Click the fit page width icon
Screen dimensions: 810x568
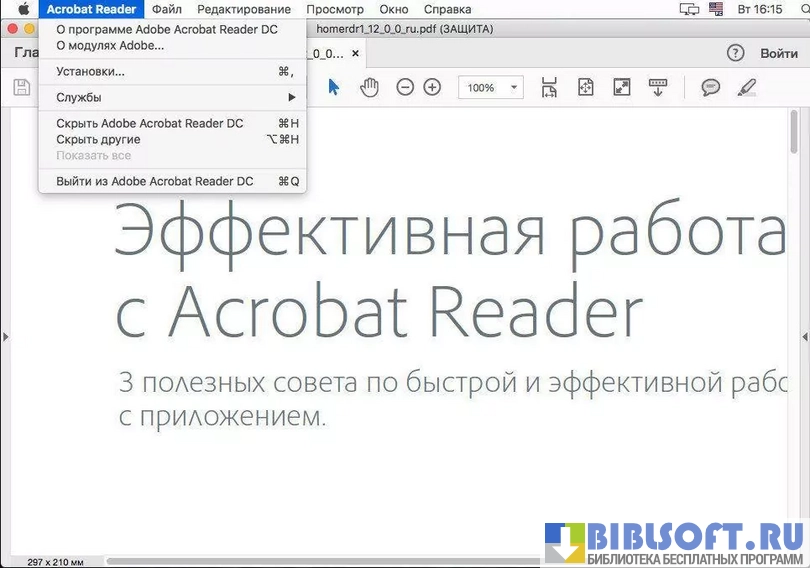coord(549,88)
